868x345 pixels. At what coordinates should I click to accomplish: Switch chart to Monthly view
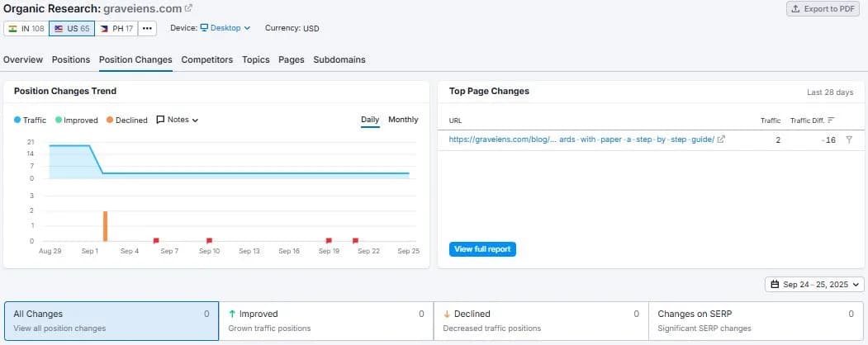403,120
